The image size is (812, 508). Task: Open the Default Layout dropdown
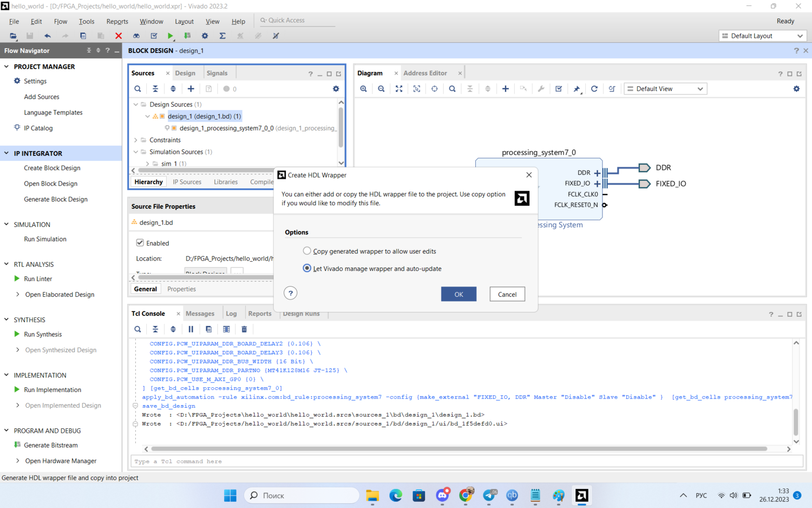point(762,36)
